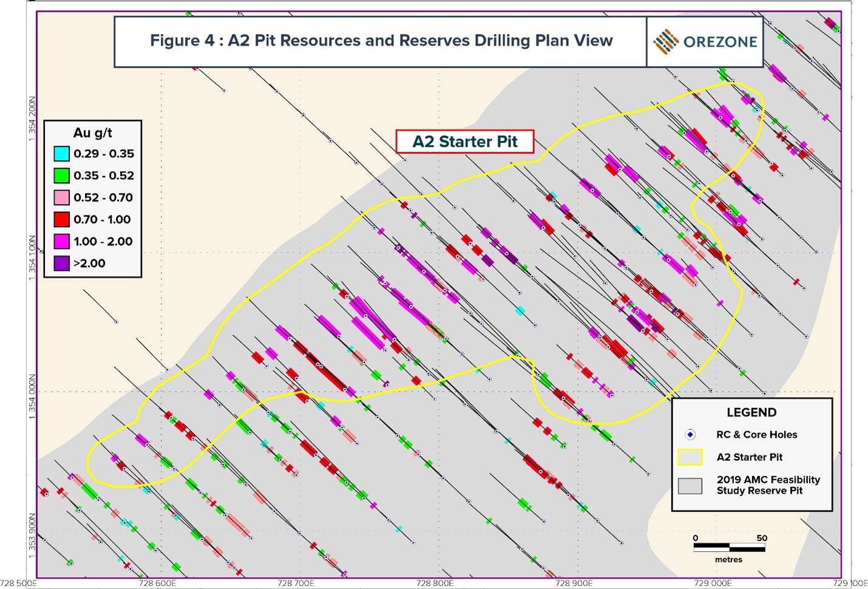This screenshot has width=868, height=589.
Task: Click the yellow A2 Starter Pit legend swatch
Action: [x=690, y=457]
